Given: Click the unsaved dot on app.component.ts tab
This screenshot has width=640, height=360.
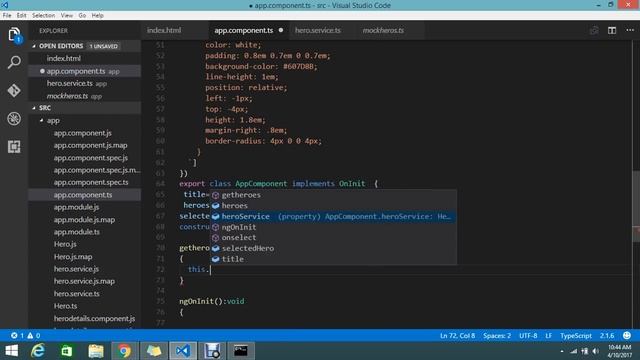Looking at the screenshot, I should point(281,30).
